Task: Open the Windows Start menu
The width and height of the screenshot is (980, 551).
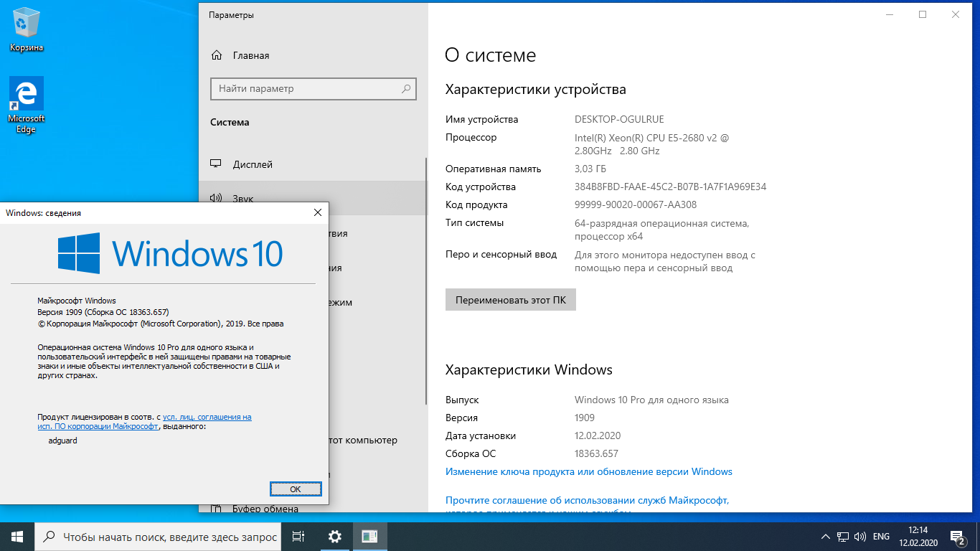Action: pyautogui.click(x=17, y=537)
